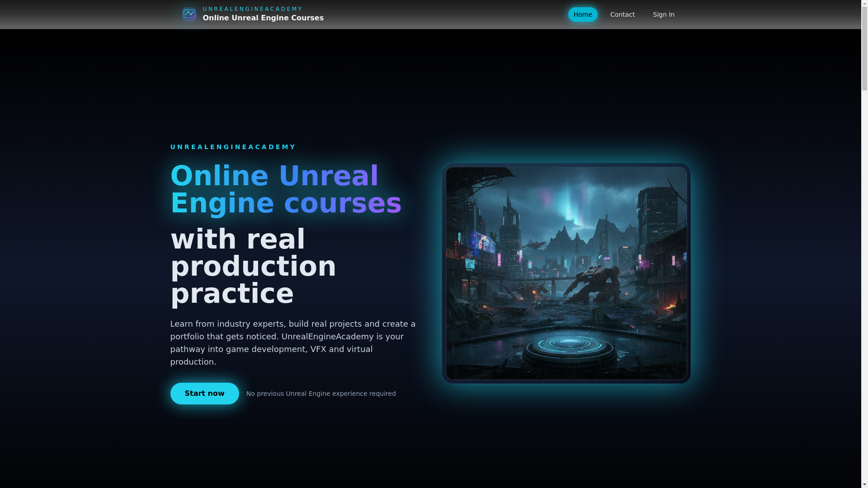Open the Home nav item
Viewport: 868px width, 488px height.
[x=583, y=14]
